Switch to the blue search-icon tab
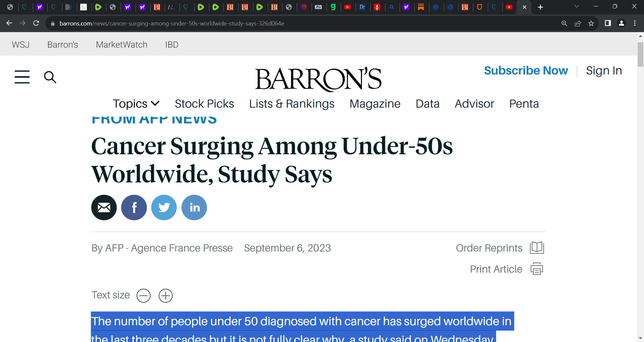The image size is (644, 342). (x=392, y=7)
